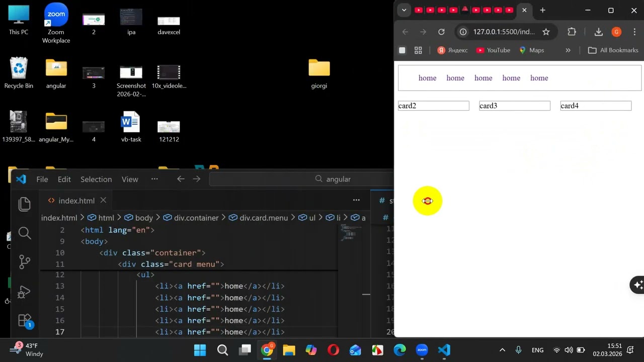Click the Chrome address bar URL
This screenshot has height=362, width=644.
tap(504, 32)
